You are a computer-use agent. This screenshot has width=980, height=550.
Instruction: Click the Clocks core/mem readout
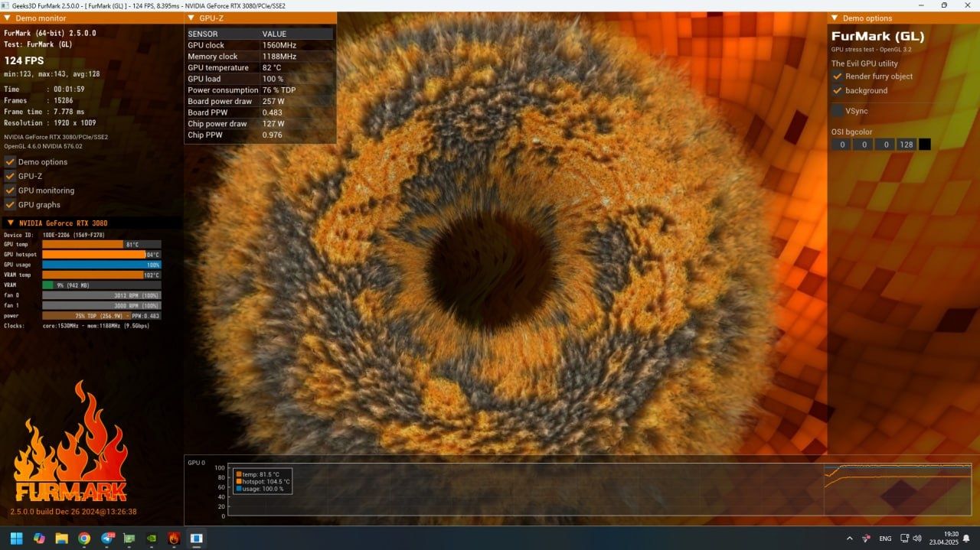coord(96,326)
